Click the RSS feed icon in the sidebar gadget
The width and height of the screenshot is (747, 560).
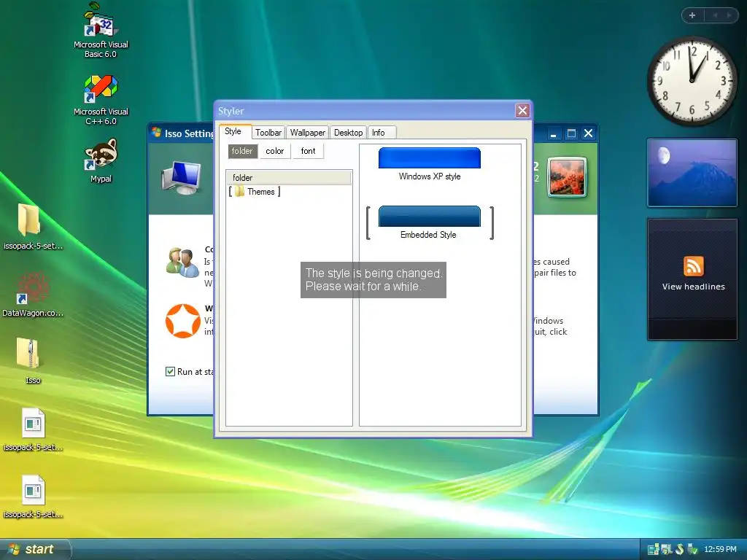pyautogui.click(x=693, y=266)
